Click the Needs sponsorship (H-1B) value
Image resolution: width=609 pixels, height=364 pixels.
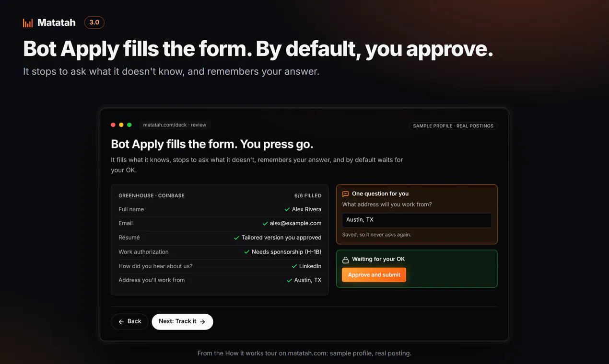(x=287, y=252)
